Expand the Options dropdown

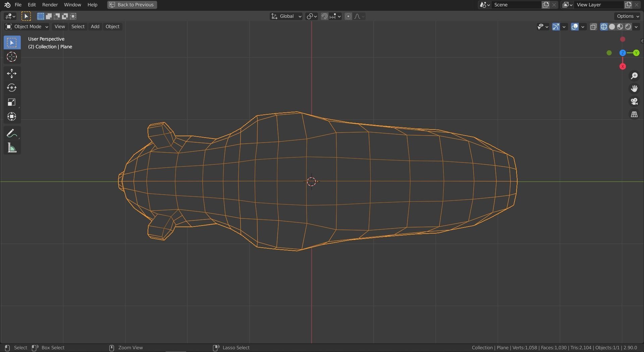(628, 16)
